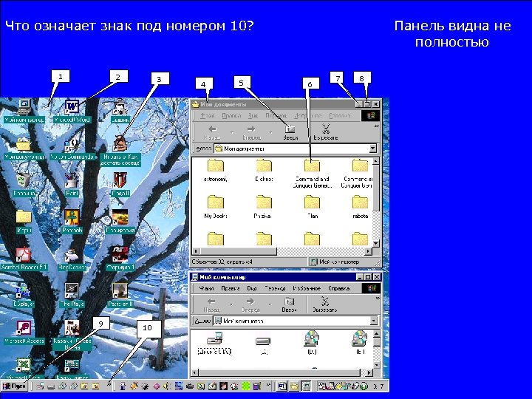Open the Игры folder on the desktop

point(24,222)
